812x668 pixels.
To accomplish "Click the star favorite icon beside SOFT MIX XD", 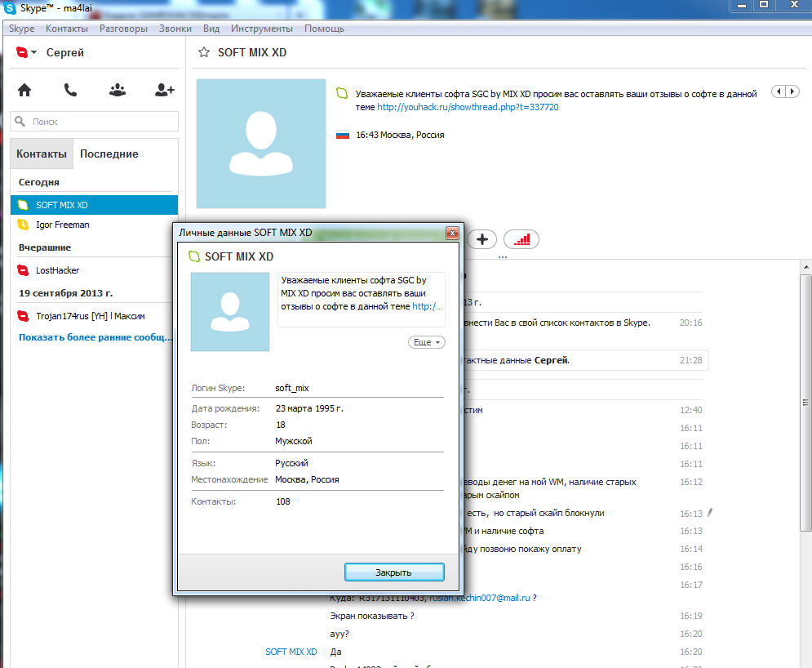I will point(204,52).
